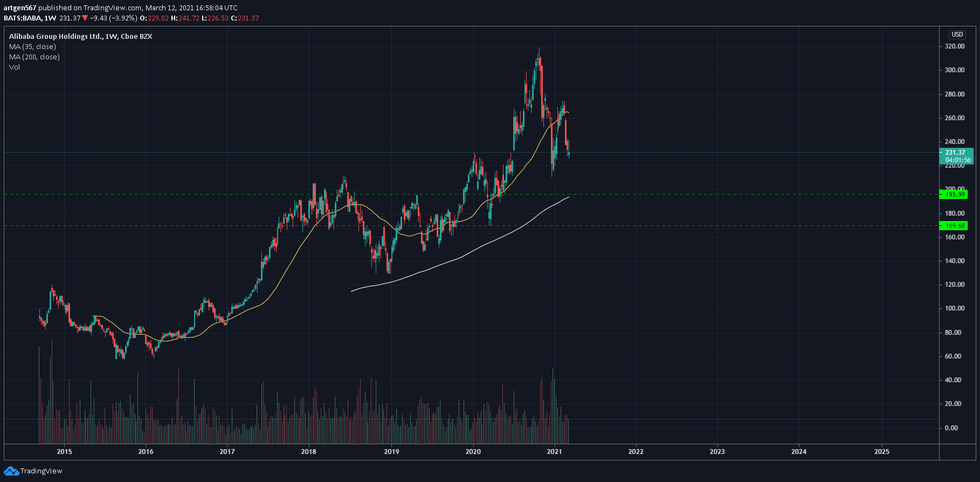
Task: Click the 260.00 price axis label
Action: tap(955, 118)
